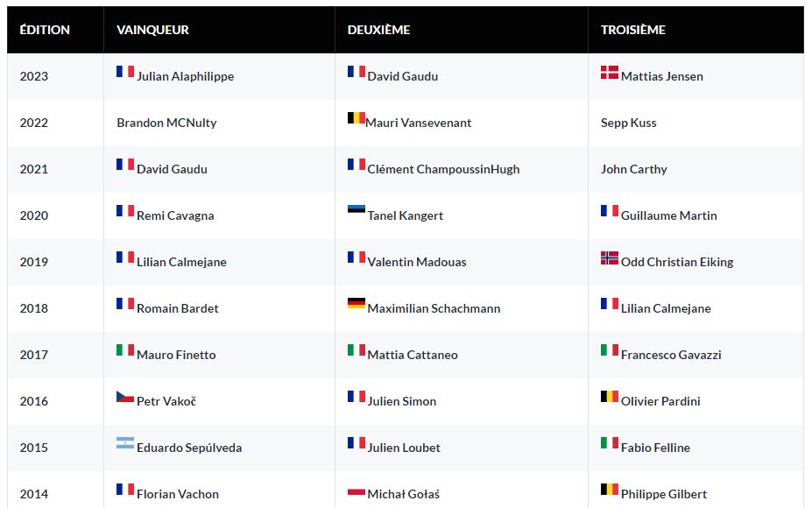Click the Danish flag beside Mattias Jensen
Image resolution: width=812 pixels, height=508 pixels.
tap(610, 73)
